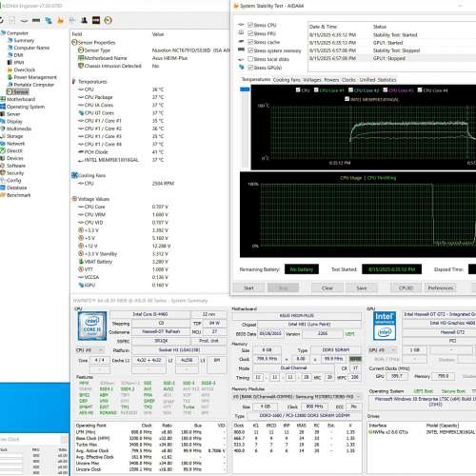Open Power Management tree item
The height and width of the screenshot is (476, 476).
coord(35,77)
